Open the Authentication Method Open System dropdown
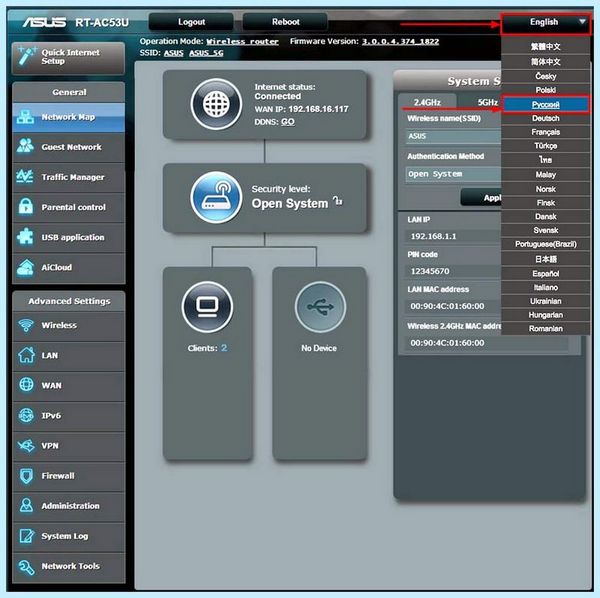The width and height of the screenshot is (600, 598). [453, 174]
